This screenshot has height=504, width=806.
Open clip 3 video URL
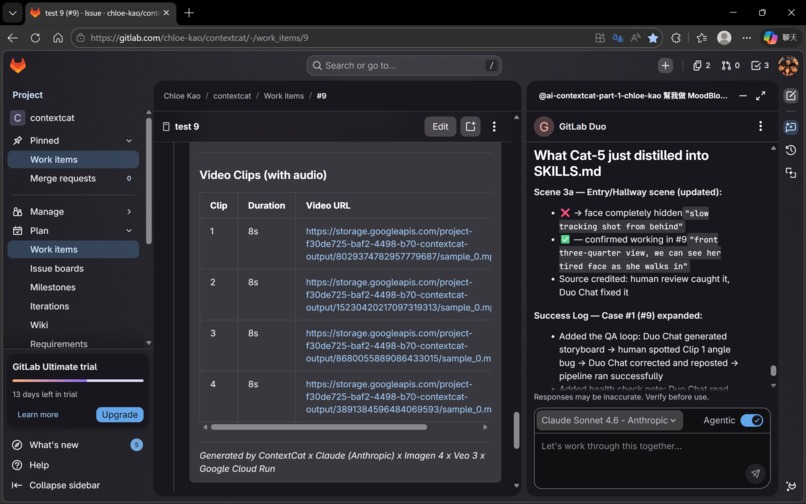pos(398,346)
